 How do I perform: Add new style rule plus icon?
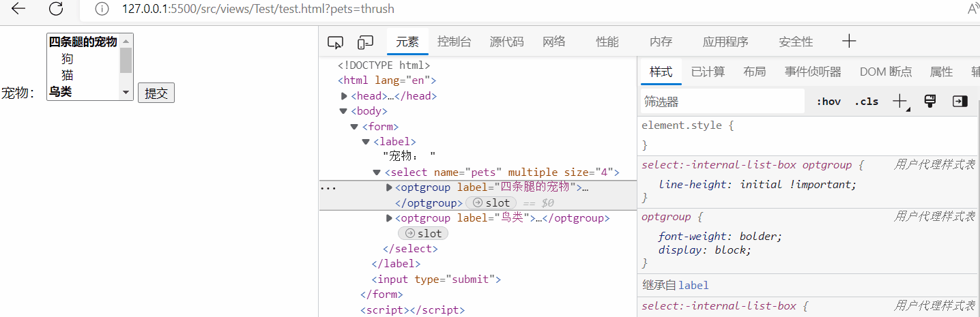(x=901, y=102)
